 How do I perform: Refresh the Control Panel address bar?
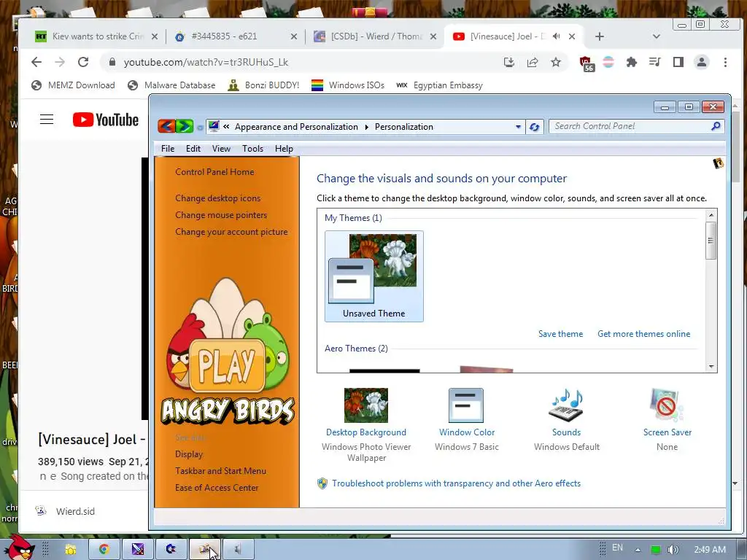click(535, 127)
